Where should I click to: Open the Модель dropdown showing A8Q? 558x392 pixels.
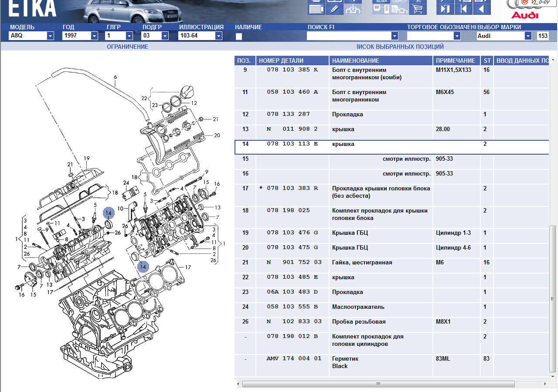pyautogui.click(x=50, y=36)
